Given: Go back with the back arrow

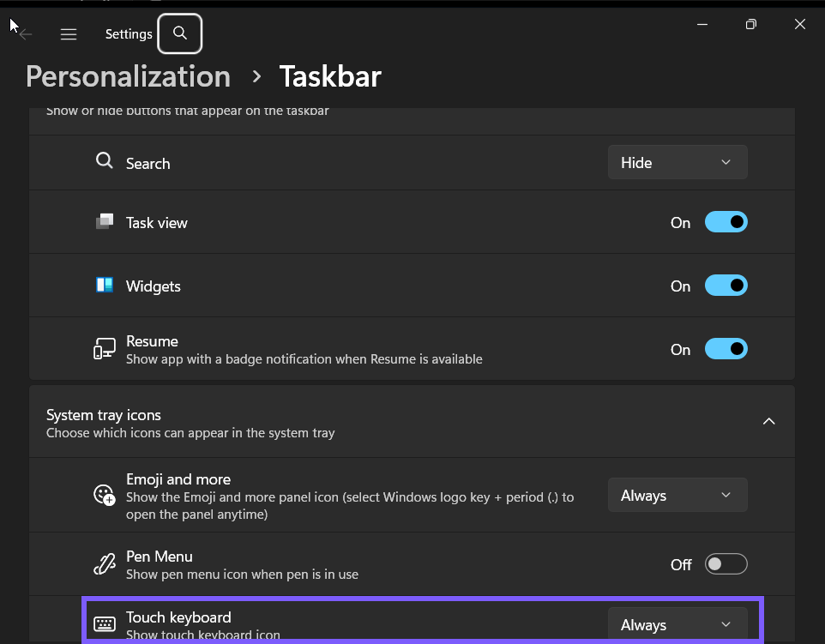Looking at the screenshot, I should 25,34.
